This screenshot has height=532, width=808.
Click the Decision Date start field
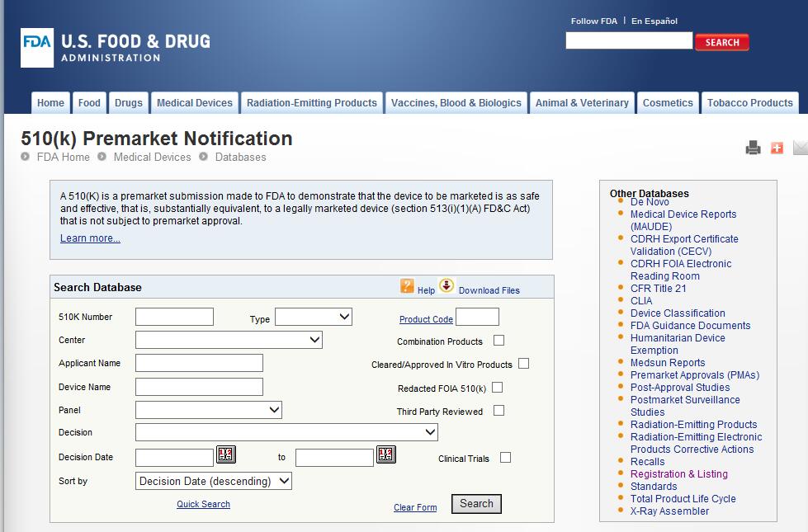[174, 457]
